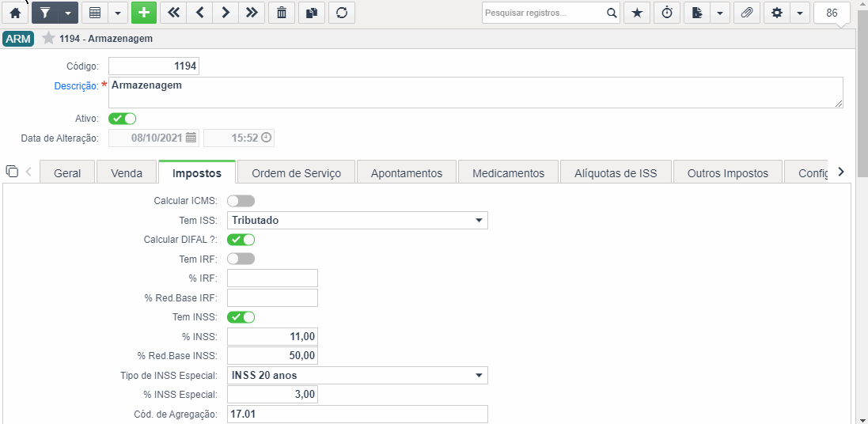Select the Impostos tab
The image size is (868, 424).
[197, 172]
